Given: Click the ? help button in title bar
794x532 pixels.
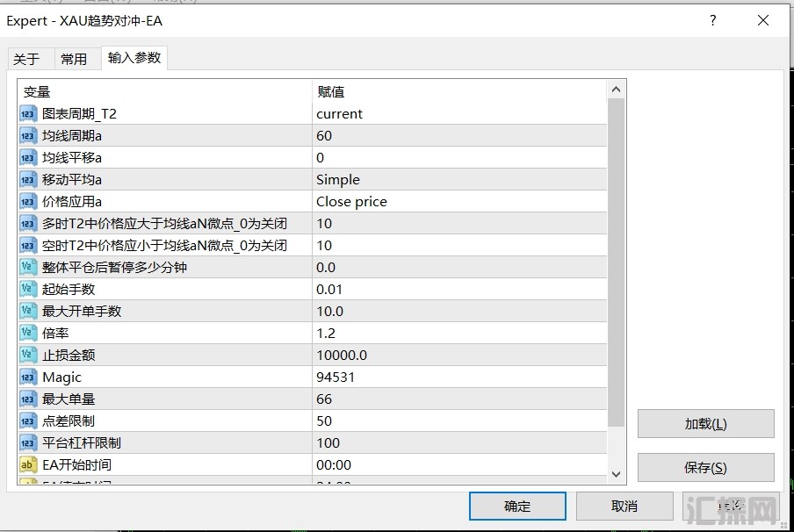Looking at the screenshot, I should click(712, 20).
